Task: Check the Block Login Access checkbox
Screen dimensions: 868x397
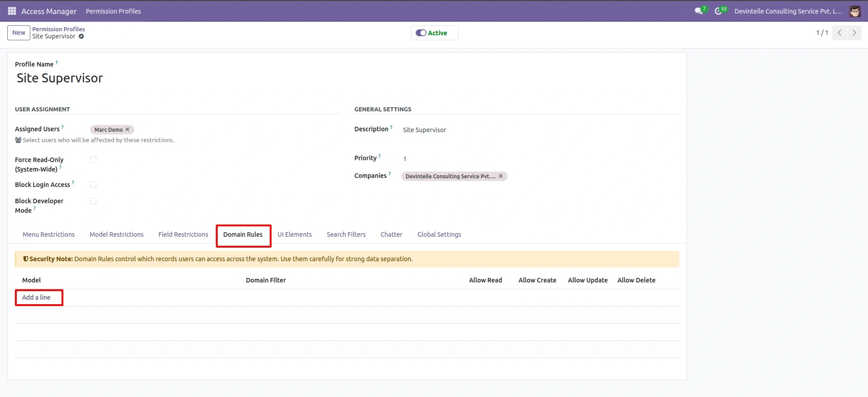Action: coord(93,185)
